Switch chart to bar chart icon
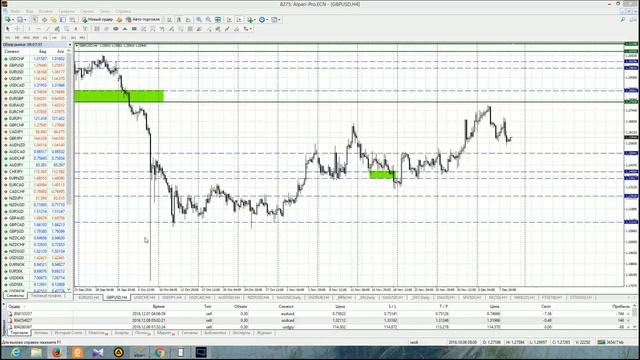The image size is (640, 360). pyautogui.click(x=169, y=20)
